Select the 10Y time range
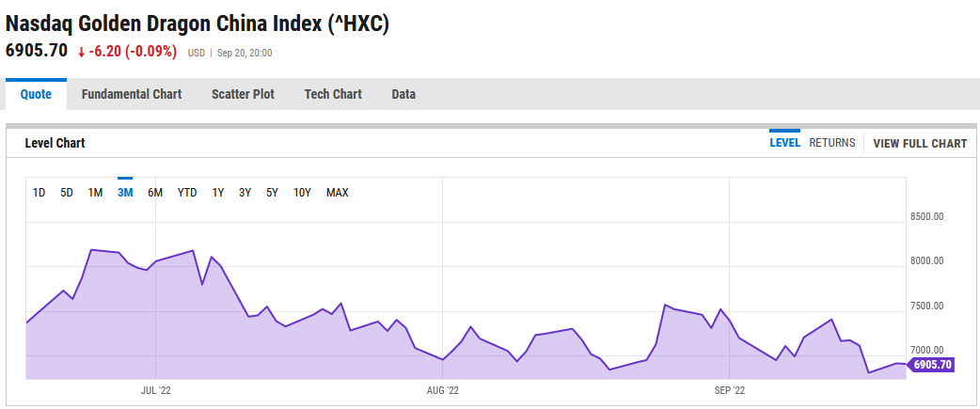 click(302, 193)
